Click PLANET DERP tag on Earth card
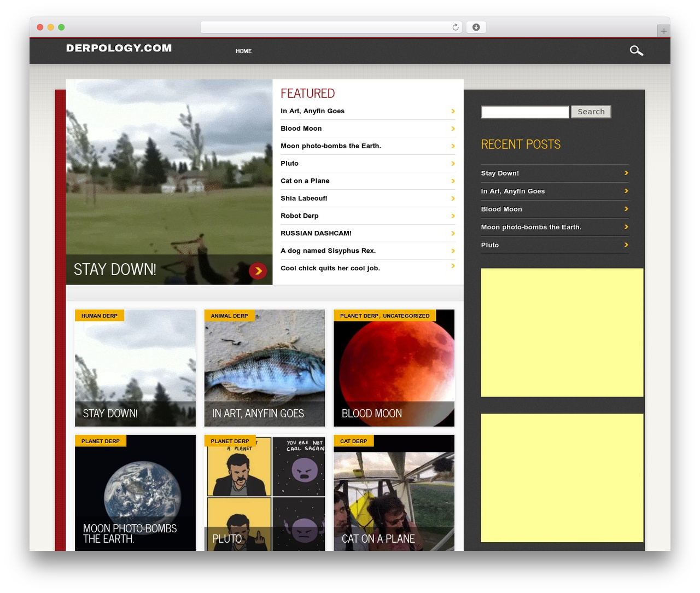This screenshot has height=593, width=700. [x=101, y=441]
